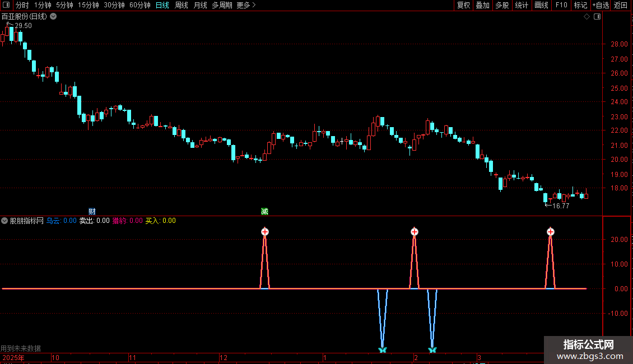
Task: Toggle the right panel icon above chart
Action: 597,17
